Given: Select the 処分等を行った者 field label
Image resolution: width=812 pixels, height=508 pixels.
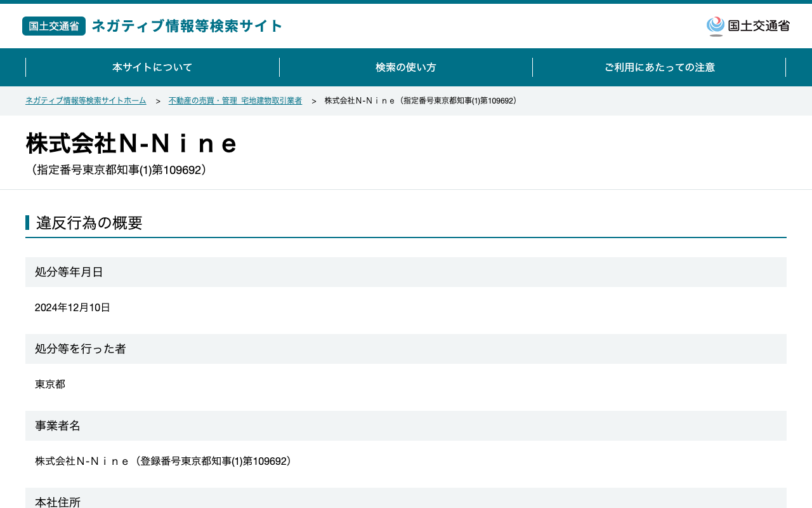Looking at the screenshot, I should click(81, 349).
